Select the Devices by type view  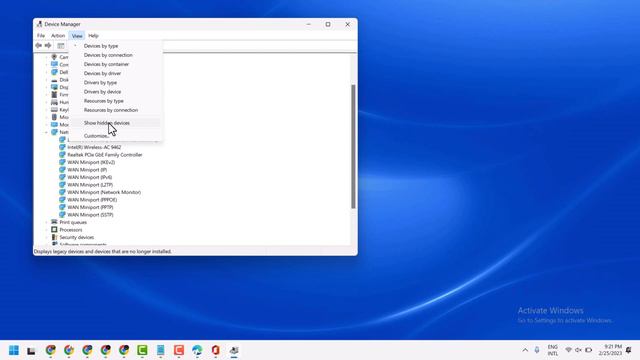coord(116,46)
